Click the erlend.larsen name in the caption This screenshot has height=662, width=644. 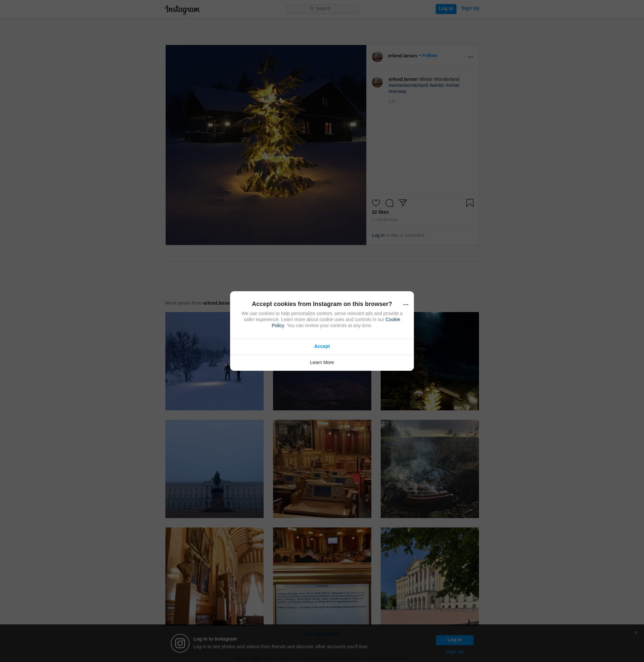(403, 79)
